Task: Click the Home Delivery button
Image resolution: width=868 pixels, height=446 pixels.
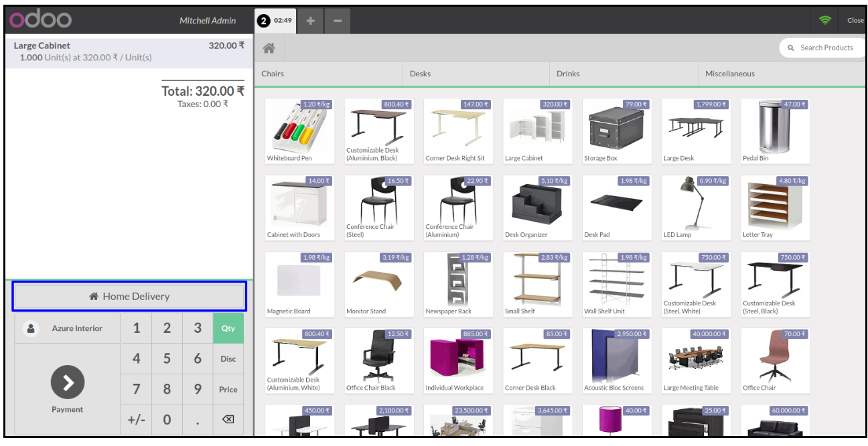Action: click(130, 296)
